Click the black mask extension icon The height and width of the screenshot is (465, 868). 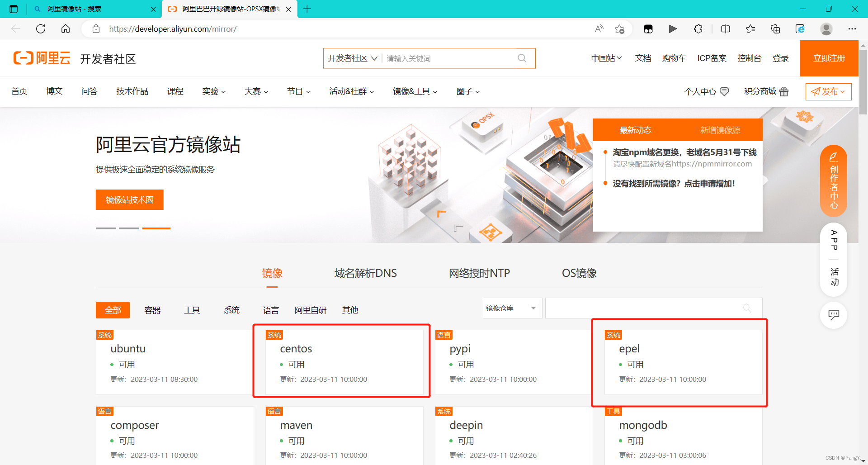(648, 29)
